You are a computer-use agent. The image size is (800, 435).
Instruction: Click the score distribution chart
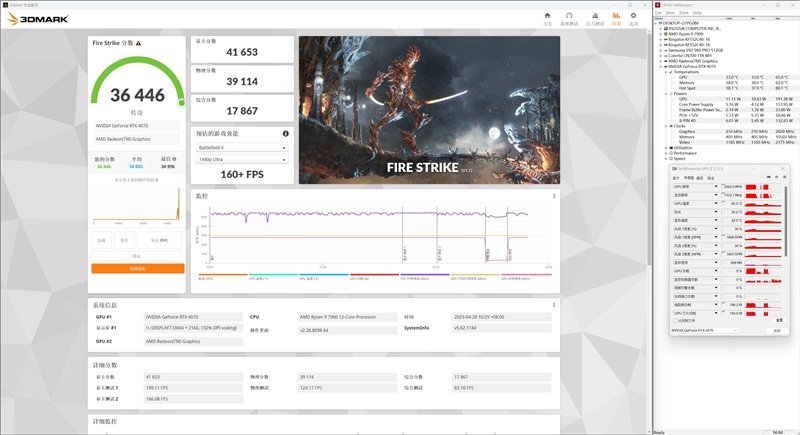point(137,205)
